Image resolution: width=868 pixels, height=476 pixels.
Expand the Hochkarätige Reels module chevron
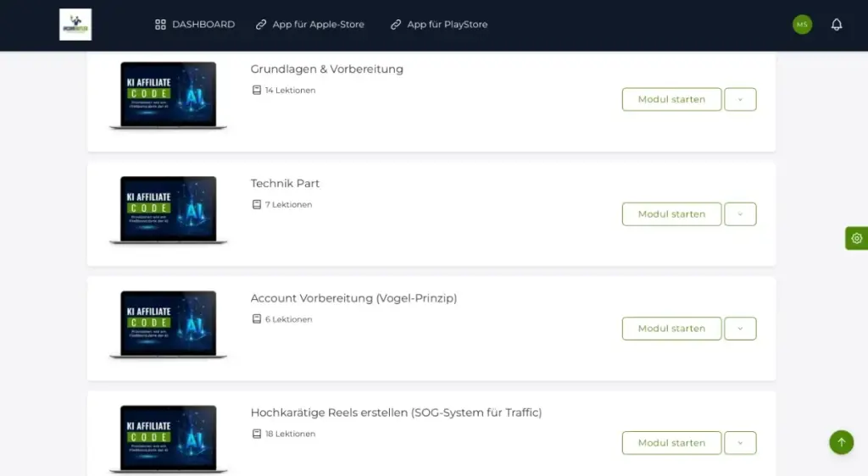tap(740, 443)
